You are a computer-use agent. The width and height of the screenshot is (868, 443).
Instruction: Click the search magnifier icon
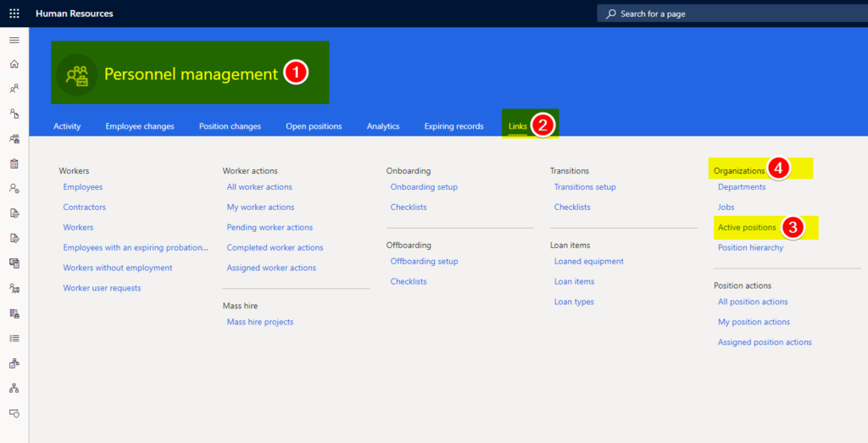[x=610, y=14]
